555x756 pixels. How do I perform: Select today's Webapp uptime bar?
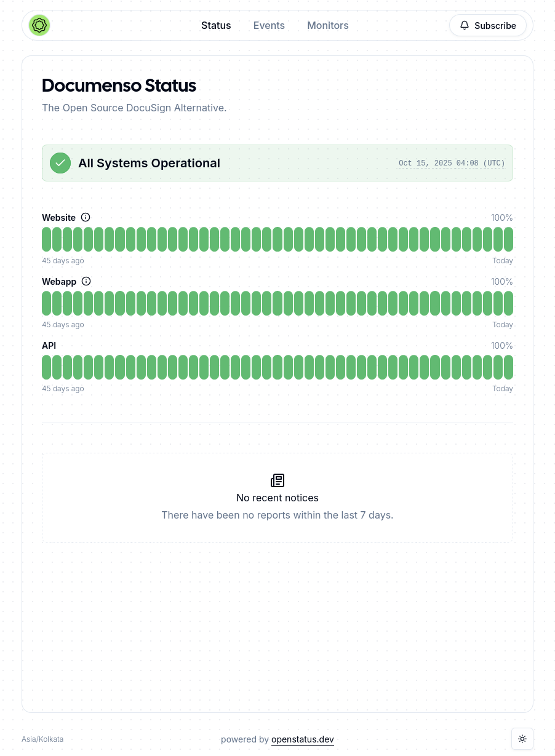point(508,303)
